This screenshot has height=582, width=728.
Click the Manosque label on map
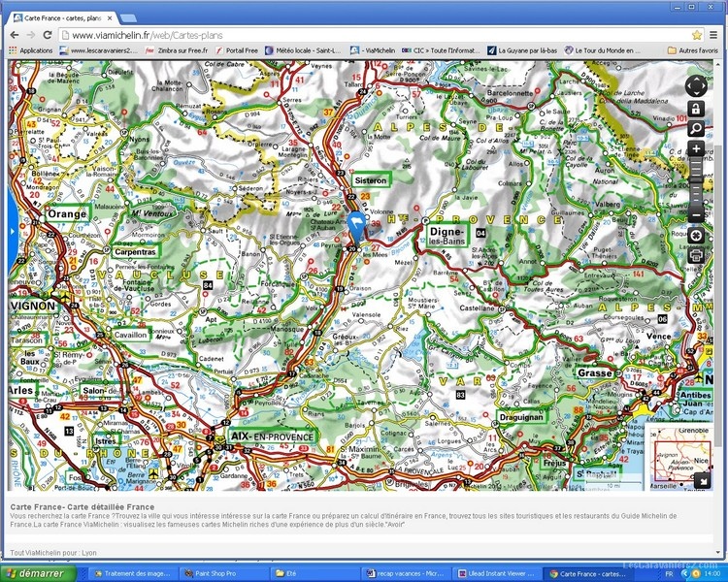[287, 329]
